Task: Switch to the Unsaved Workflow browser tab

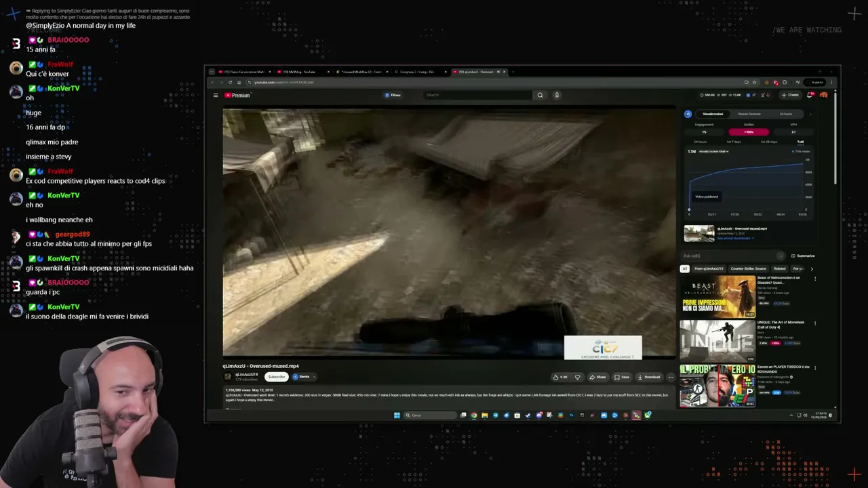Action: click(x=363, y=72)
